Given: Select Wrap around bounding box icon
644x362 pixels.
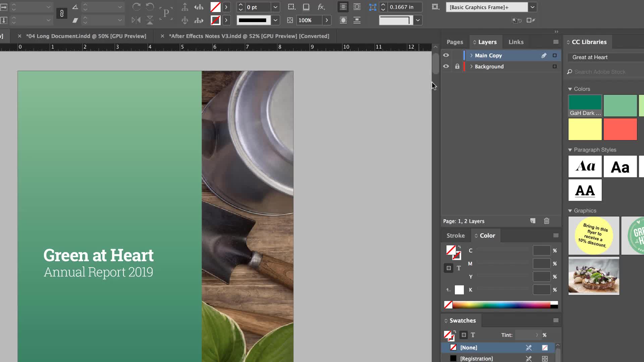Looking at the screenshot, I should click(357, 7).
